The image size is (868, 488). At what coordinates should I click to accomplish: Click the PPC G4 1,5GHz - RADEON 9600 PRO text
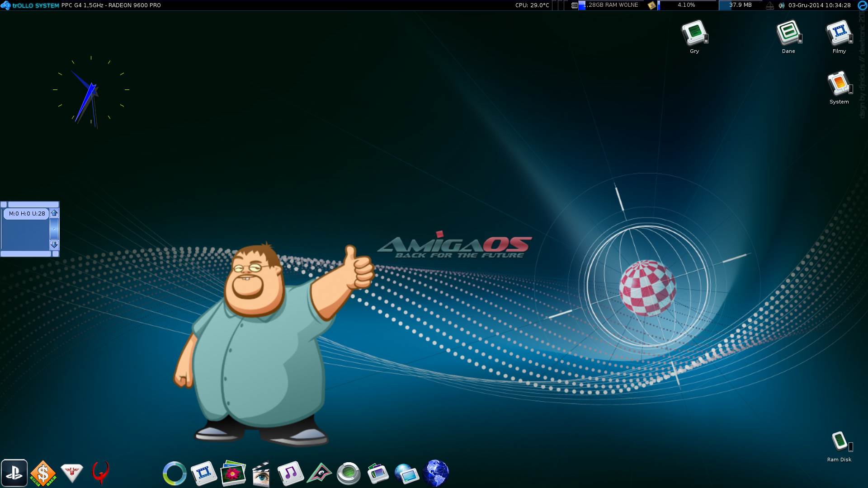point(111,5)
